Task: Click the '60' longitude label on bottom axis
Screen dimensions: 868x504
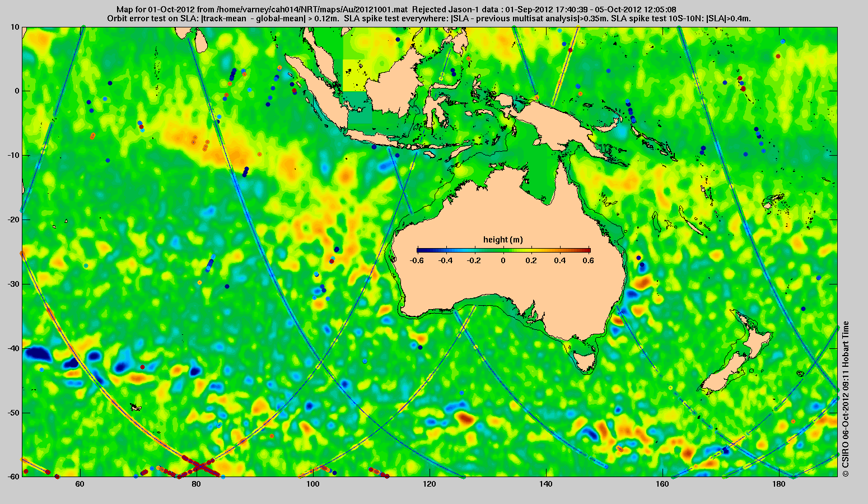Action: [81, 484]
